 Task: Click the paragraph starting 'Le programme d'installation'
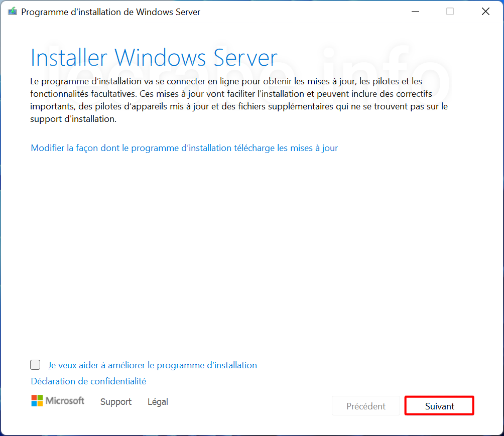click(x=239, y=100)
